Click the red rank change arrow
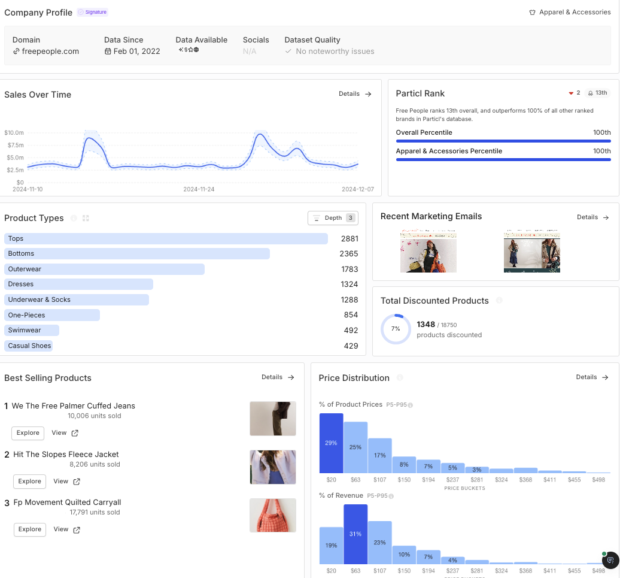Viewport: 620px width, 578px height. point(571,93)
